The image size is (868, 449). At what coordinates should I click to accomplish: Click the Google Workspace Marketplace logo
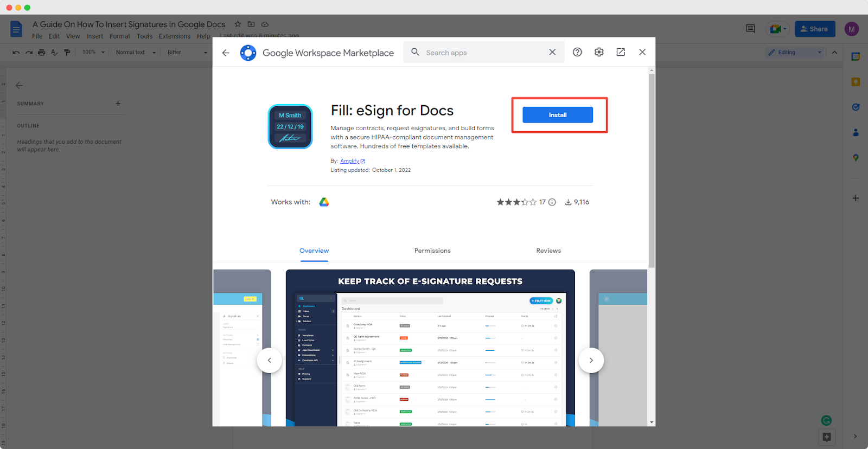click(248, 53)
